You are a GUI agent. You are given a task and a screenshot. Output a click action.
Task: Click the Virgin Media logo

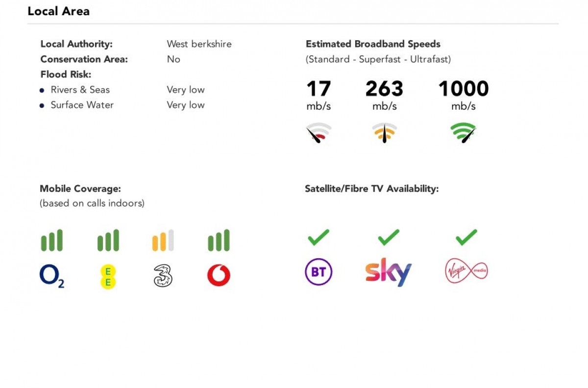pyautogui.click(x=466, y=271)
